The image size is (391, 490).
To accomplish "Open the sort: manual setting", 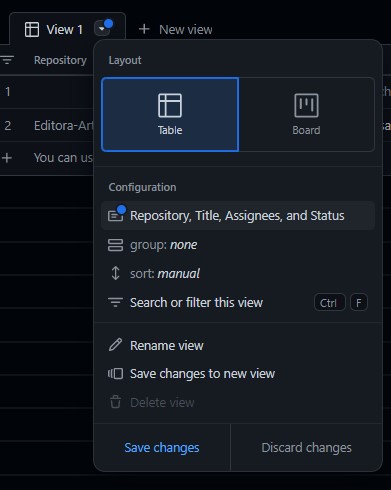I will (238, 274).
